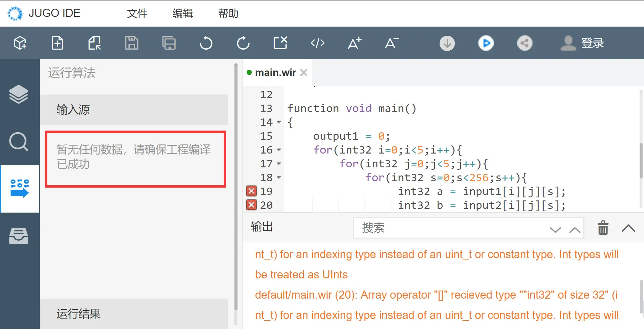Create a new file with plus icon
The image size is (644, 329).
click(57, 43)
